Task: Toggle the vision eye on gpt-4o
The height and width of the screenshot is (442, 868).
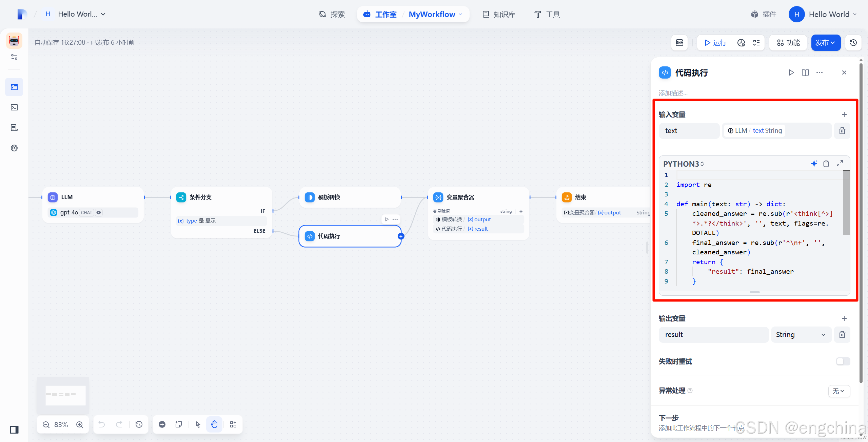Action: 99,213
